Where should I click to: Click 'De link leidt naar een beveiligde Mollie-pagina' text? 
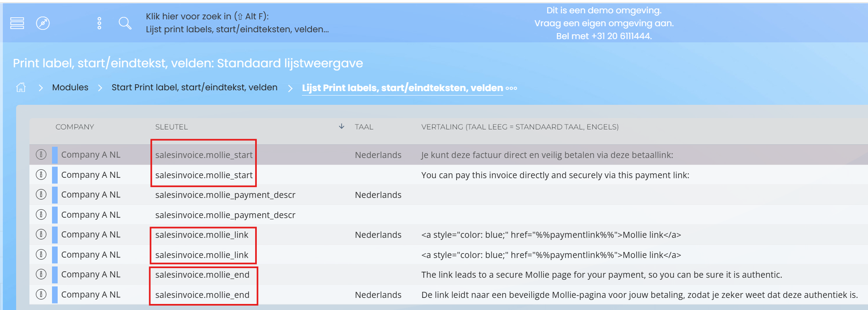click(x=639, y=295)
